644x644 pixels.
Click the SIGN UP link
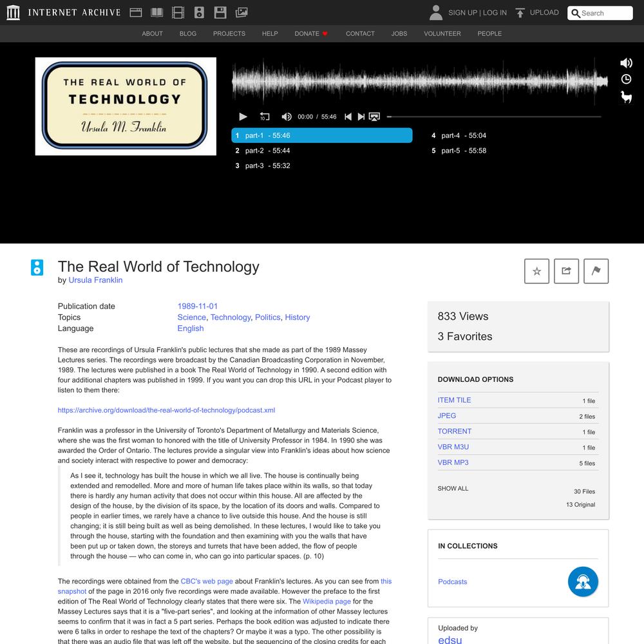[x=462, y=13]
